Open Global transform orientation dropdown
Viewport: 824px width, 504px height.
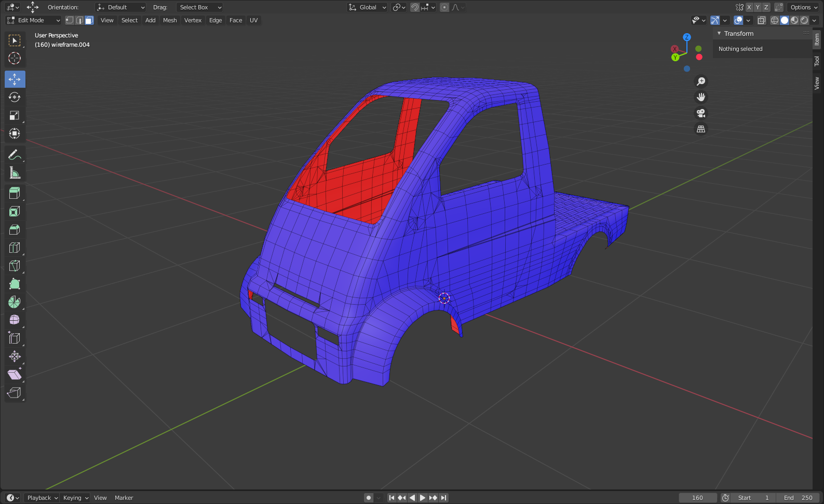point(368,7)
